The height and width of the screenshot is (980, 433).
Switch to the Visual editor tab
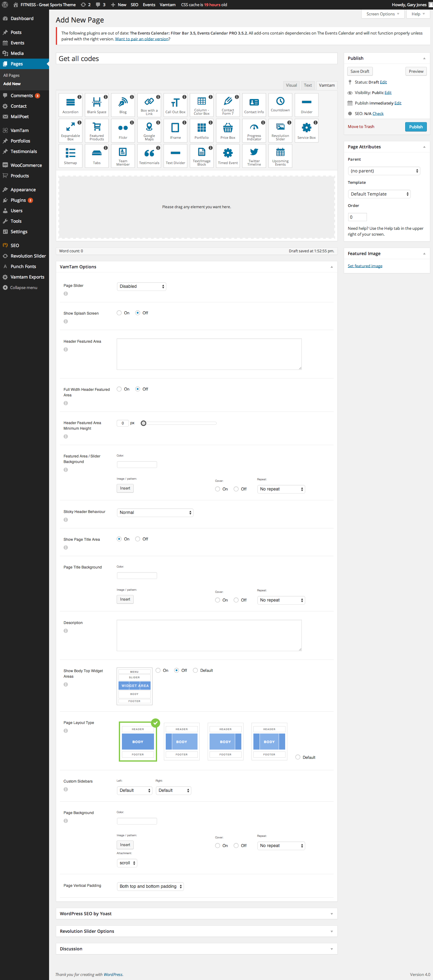coord(291,85)
